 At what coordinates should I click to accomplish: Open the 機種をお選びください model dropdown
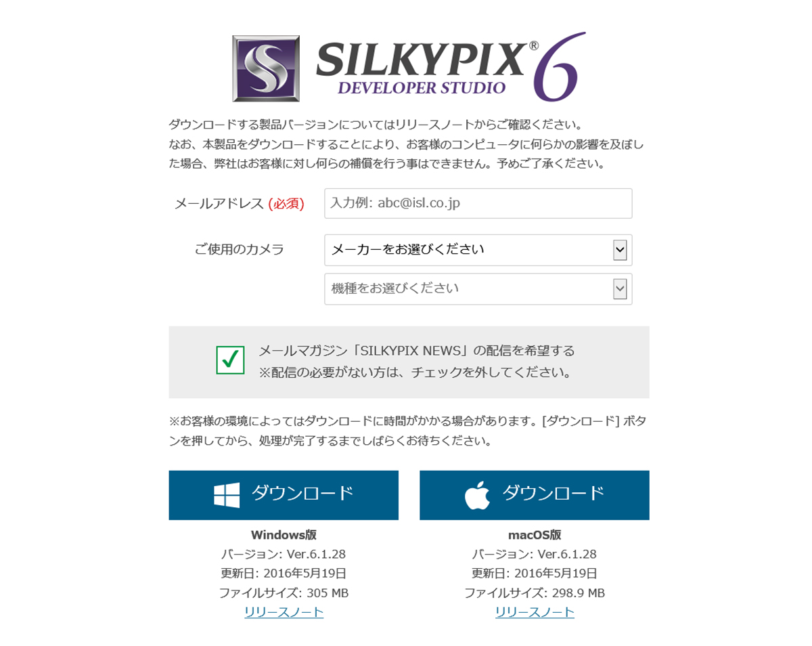[x=478, y=289]
